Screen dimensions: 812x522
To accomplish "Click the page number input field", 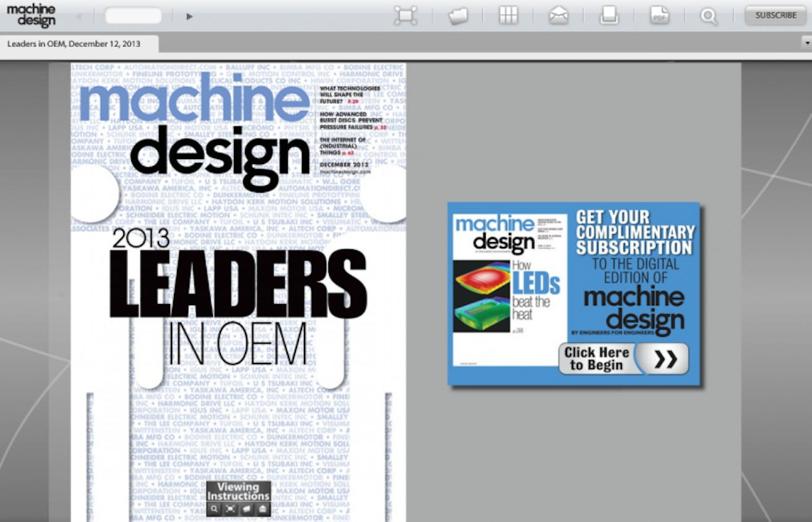I will [133, 15].
